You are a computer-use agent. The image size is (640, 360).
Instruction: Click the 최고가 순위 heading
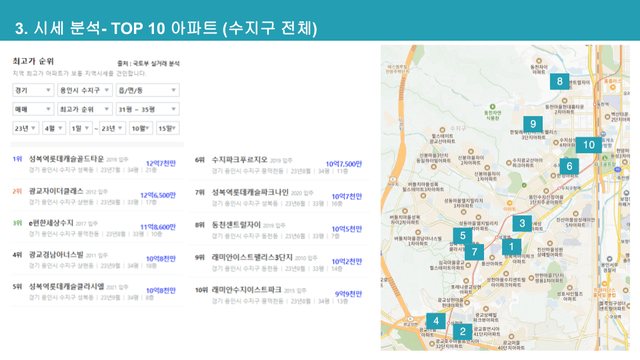pyautogui.click(x=33, y=61)
